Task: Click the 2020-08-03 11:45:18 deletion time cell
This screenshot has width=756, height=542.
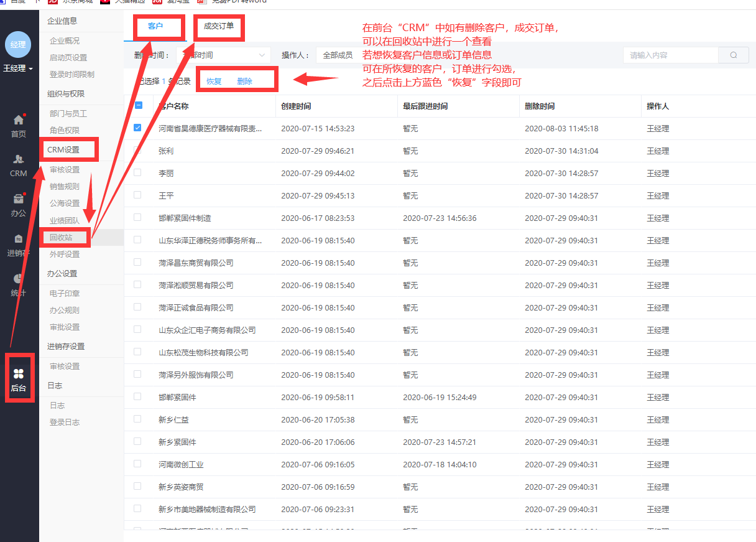Action: tap(561, 128)
